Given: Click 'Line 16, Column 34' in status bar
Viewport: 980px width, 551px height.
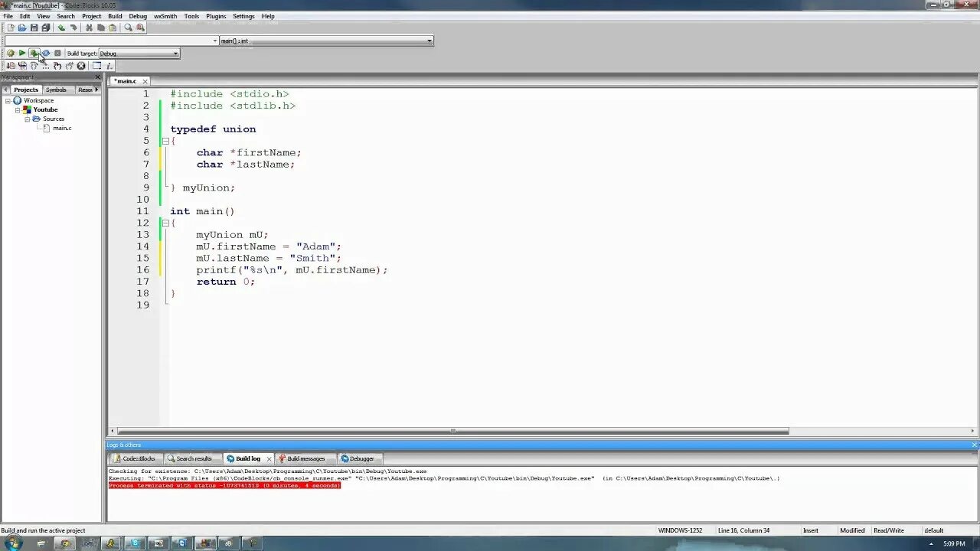Looking at the screenshot, I should point(743,530).
